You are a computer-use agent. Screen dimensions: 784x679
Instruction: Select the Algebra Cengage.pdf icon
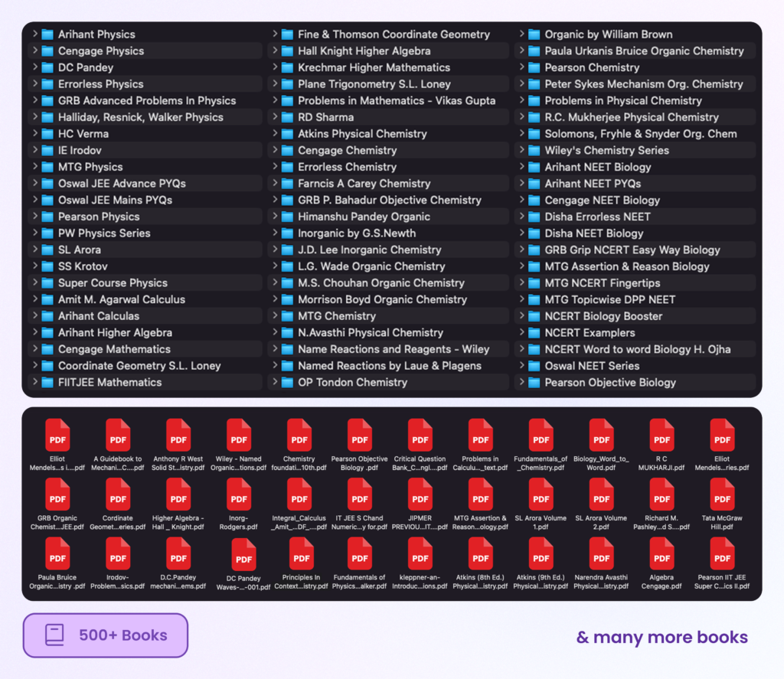pyautogui.click(x=661, y=553)
